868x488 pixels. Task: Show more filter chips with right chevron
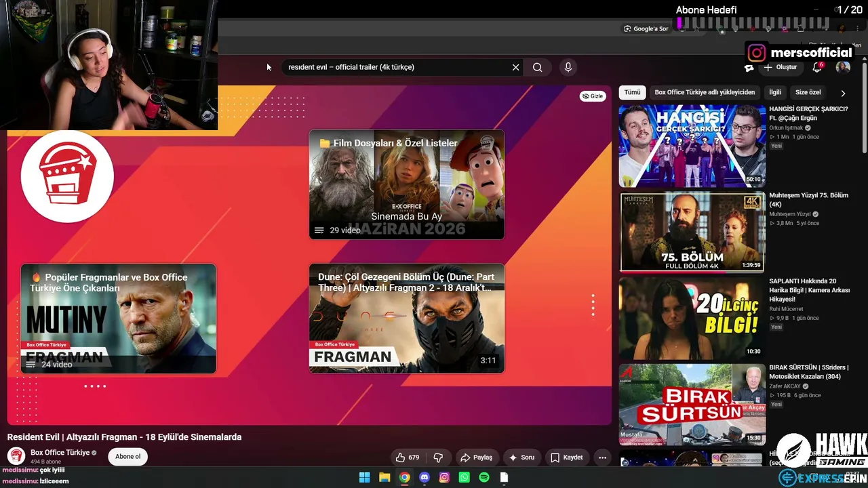pyautogui.click(x=843, y=93)
